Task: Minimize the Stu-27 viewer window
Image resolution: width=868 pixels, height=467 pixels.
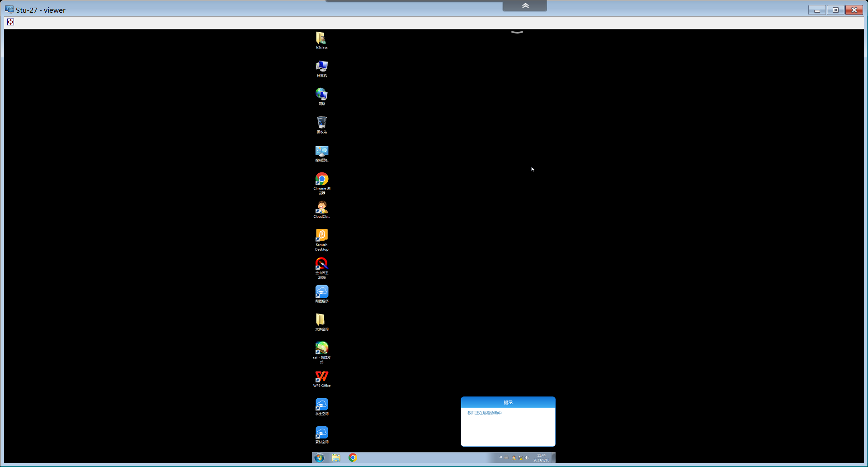Action: pos(817,10)
